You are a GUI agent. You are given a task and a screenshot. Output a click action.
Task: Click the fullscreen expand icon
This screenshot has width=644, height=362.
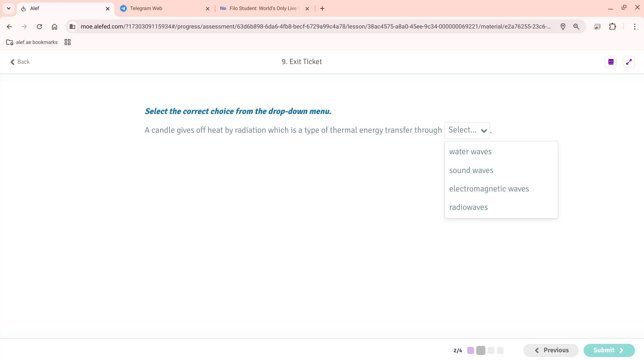coord(629,62)
